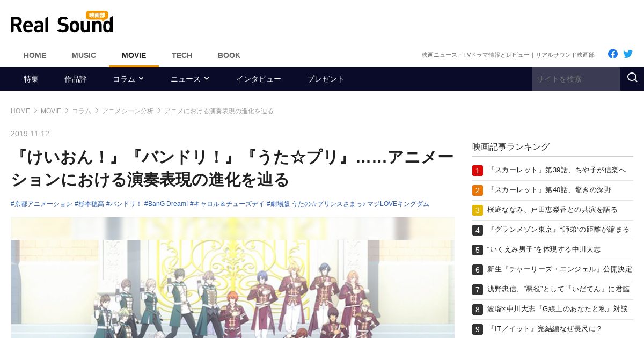The image size is (644, 338).
Task: Open the 特集 menu item
Action: (x=31, y=79)
